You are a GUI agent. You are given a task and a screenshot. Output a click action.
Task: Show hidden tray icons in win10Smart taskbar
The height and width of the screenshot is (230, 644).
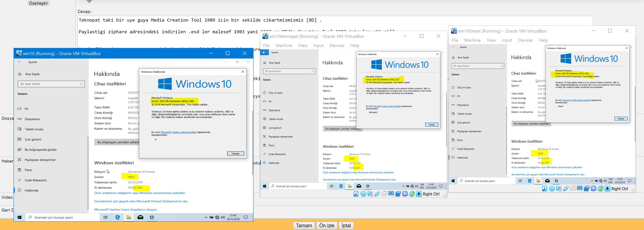(592, 181)
